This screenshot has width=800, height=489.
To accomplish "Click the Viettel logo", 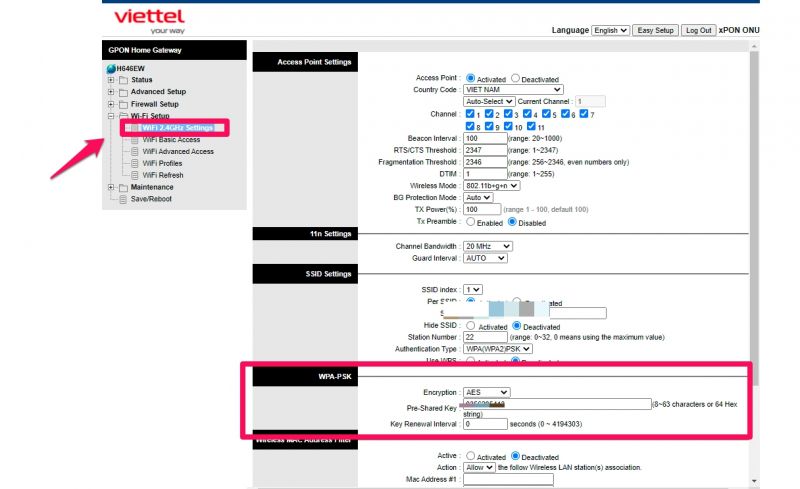I will (x=149, y=21).
